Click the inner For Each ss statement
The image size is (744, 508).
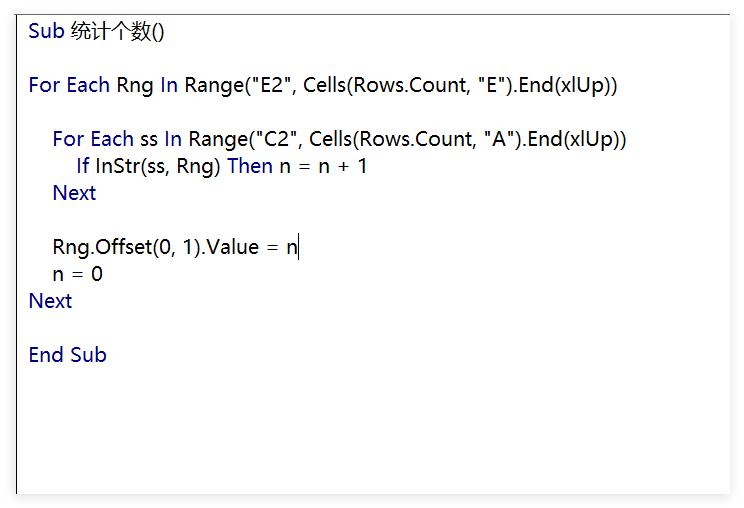click(x=339, y=139)
